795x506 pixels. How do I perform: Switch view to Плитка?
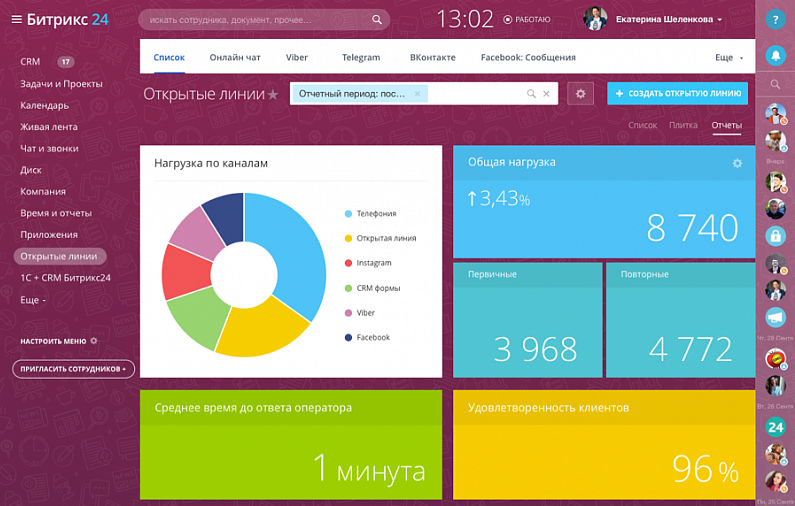tap(683, 125)
